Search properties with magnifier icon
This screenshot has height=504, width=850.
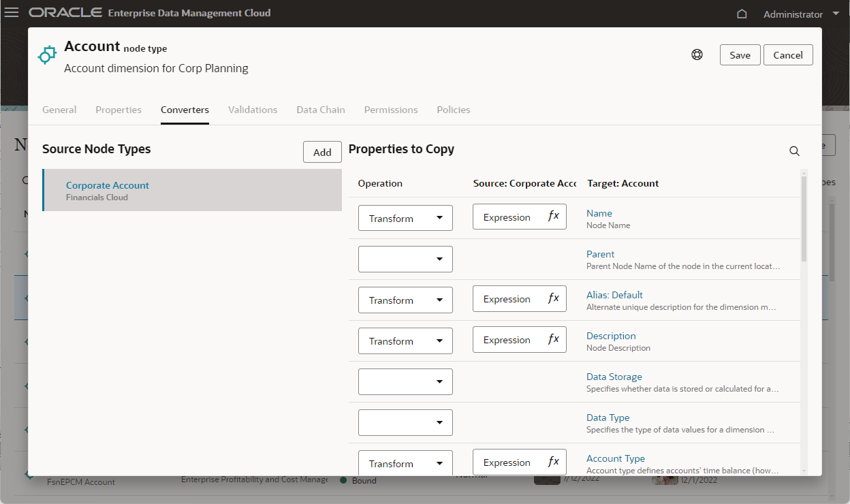(x=794, y=151)
